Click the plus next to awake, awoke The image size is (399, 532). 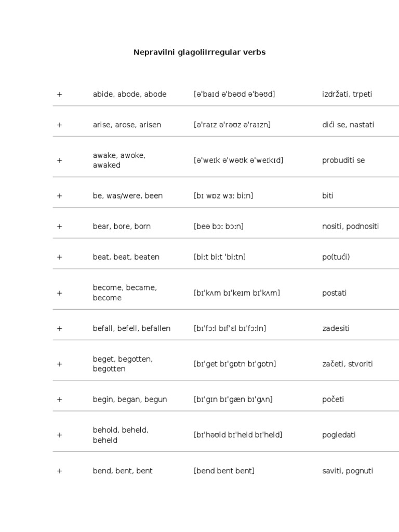pyautogui.click(x=59, y=160)
